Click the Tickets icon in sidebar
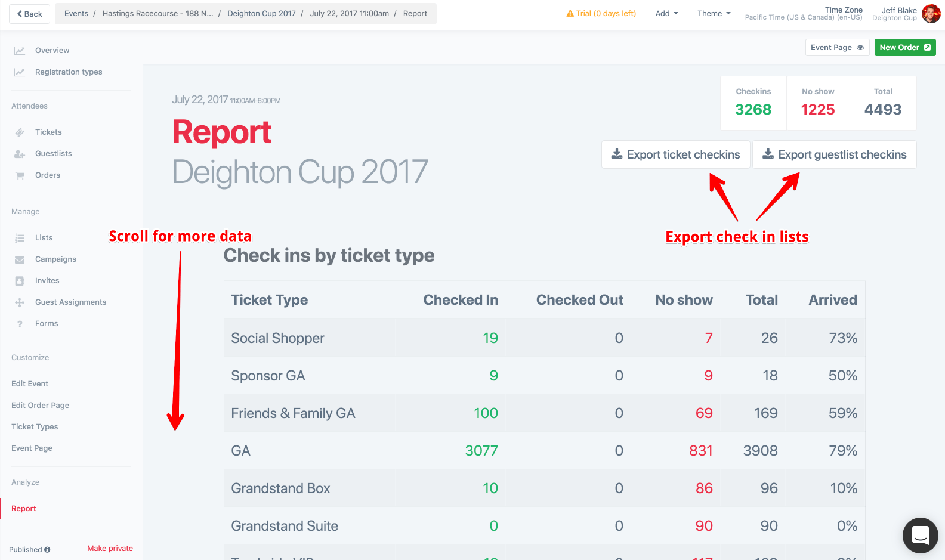 (x=20, y=132)
